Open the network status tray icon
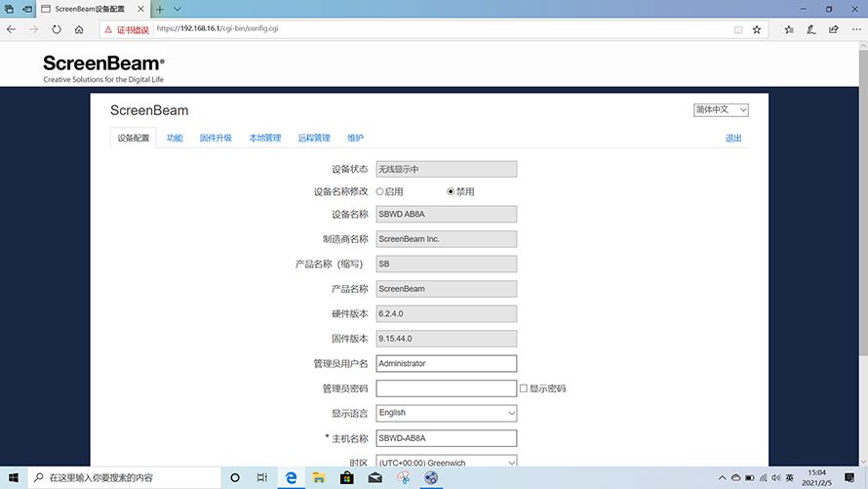This screenshot has height=489, width=868. pos(763,477)
